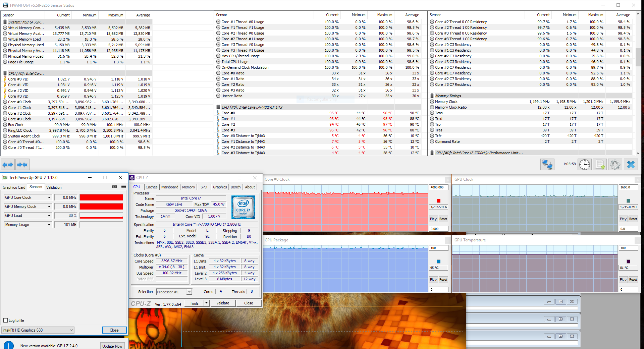Open the GPU-Z hamburger menu
This screenshot has height=349, width=644.
(x=123, y=186)
